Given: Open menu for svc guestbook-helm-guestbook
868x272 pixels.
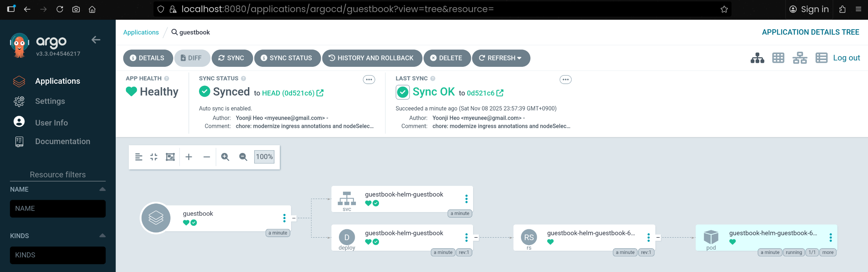Looking at the screenshot, I should click(x=466, y=199).
